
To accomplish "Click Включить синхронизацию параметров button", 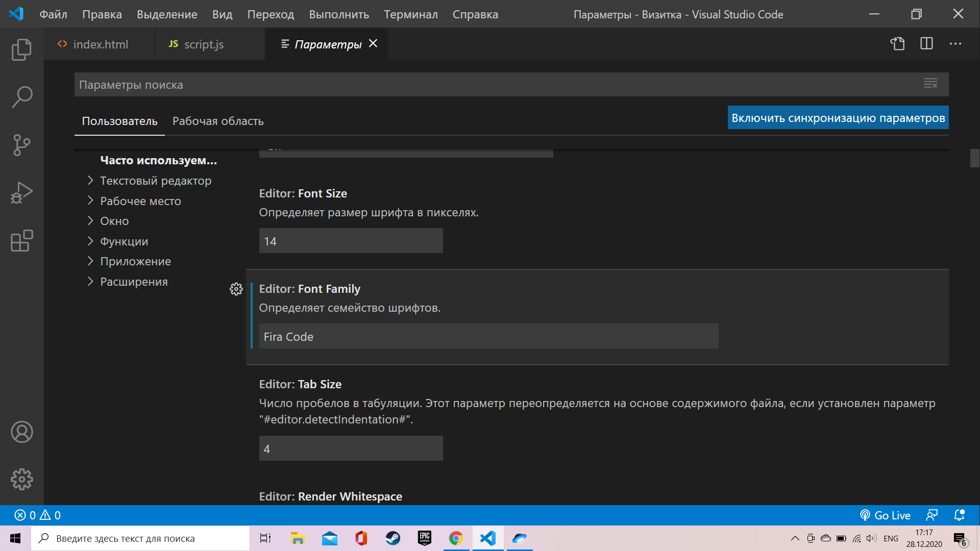I will pyautogui.click(x=838, y=118).
